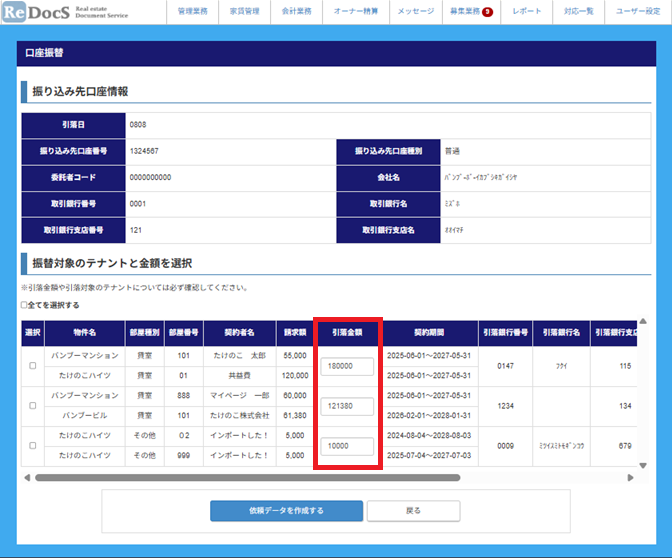Open the 管理業務 menu
Image resolution: width=672 pixels, height=558 pixels.
tap(192, 12)
